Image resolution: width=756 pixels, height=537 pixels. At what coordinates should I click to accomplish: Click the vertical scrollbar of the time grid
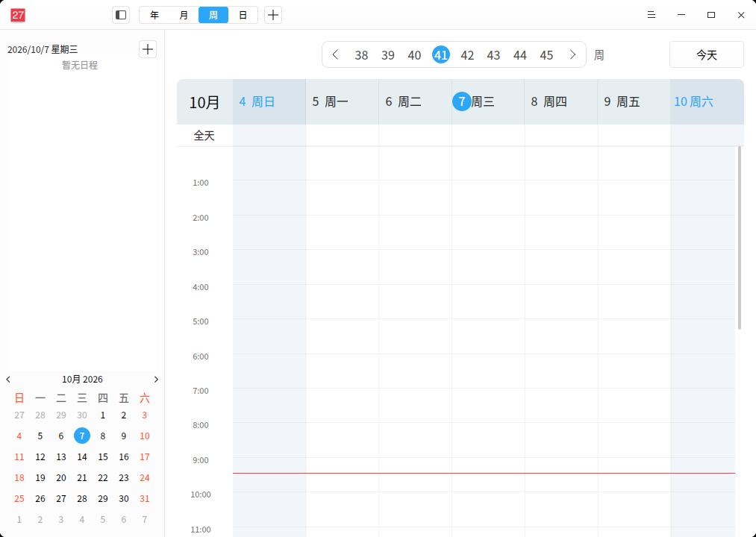(x=739, y=238)
